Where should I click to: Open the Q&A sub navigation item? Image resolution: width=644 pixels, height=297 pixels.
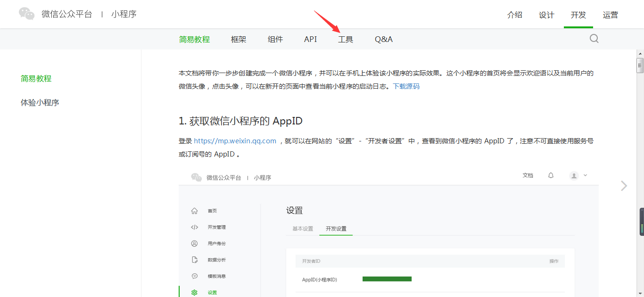(x=384, y=39)
